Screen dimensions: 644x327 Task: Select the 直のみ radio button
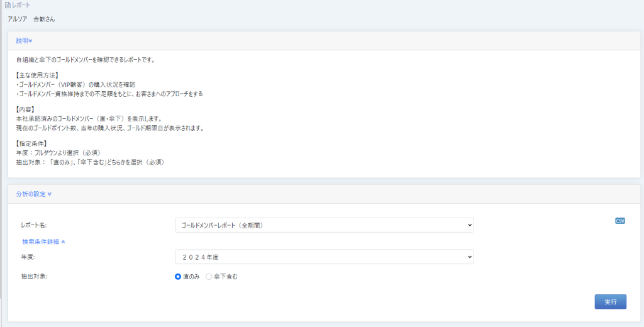click(178, 277)
